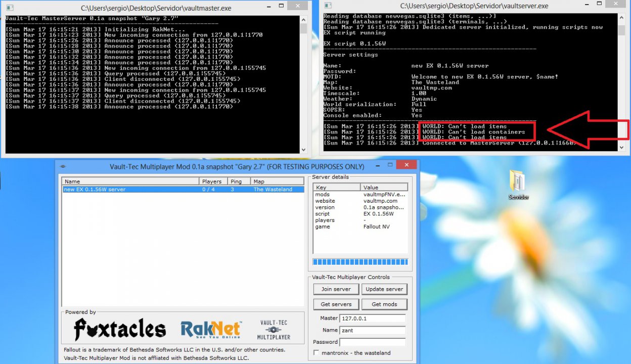Click the Foxtacles logo
This screenshot has height=364, width=631.
pyautogui.click(x=120, y=329)
